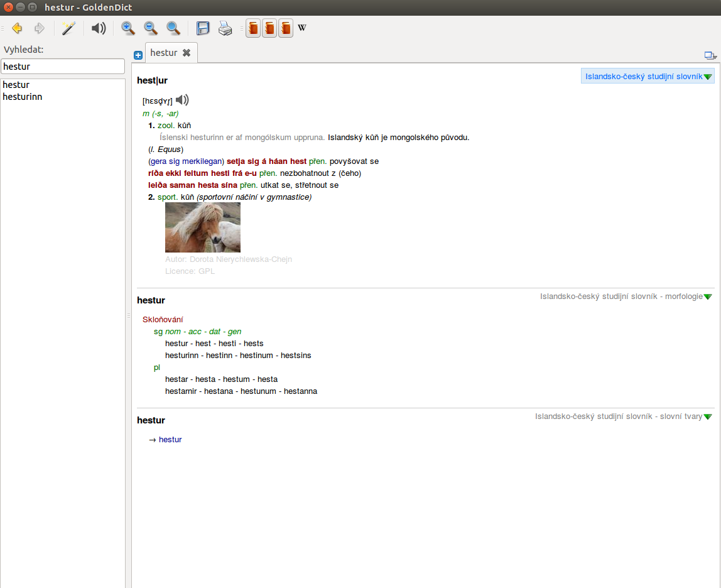This screenshot has width=721, height=588.
Task: Select 'hestur' in the word list
Action: click(16, 85)
